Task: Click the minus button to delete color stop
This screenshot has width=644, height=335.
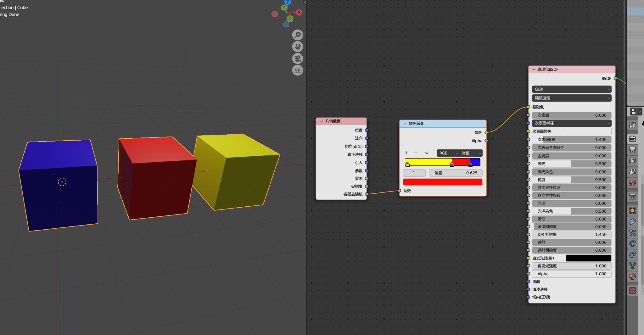Action: coord(416,153)
